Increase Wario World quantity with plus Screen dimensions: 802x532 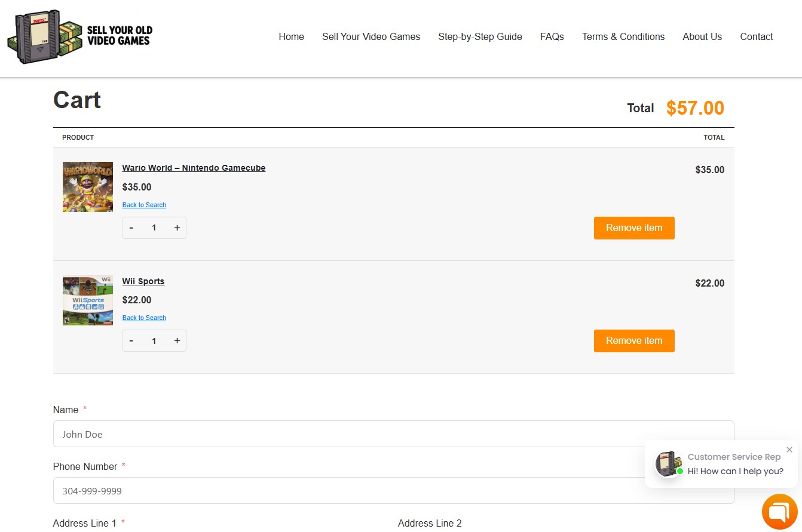[177, 227]
